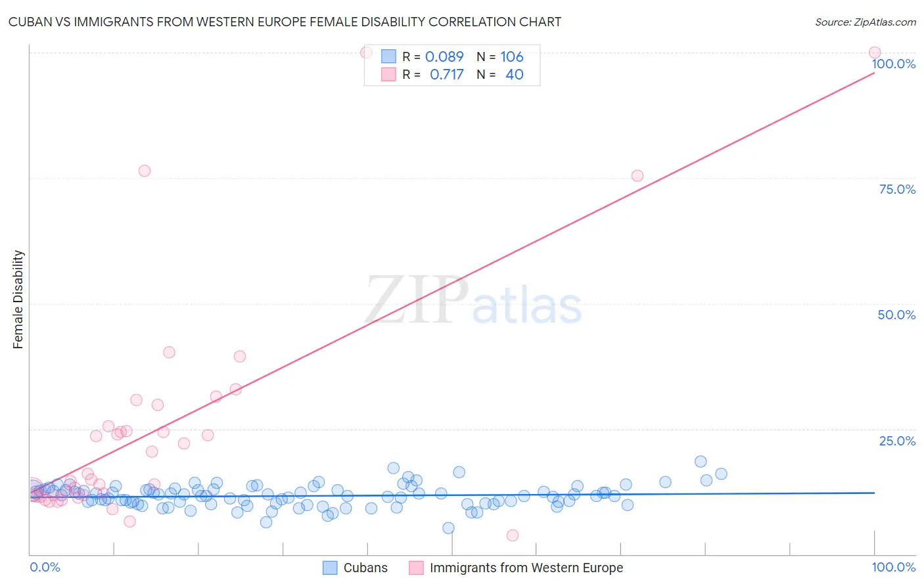The height and width of the screenshot is (586, 924).
Task: Click the lowest pink point near x-axis
Action: pos(513,535)
